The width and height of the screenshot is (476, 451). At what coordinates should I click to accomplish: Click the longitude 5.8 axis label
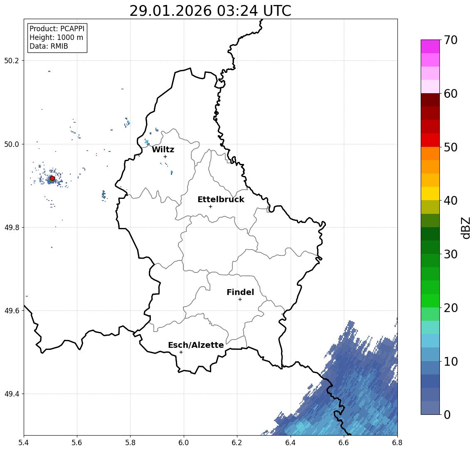131,443
